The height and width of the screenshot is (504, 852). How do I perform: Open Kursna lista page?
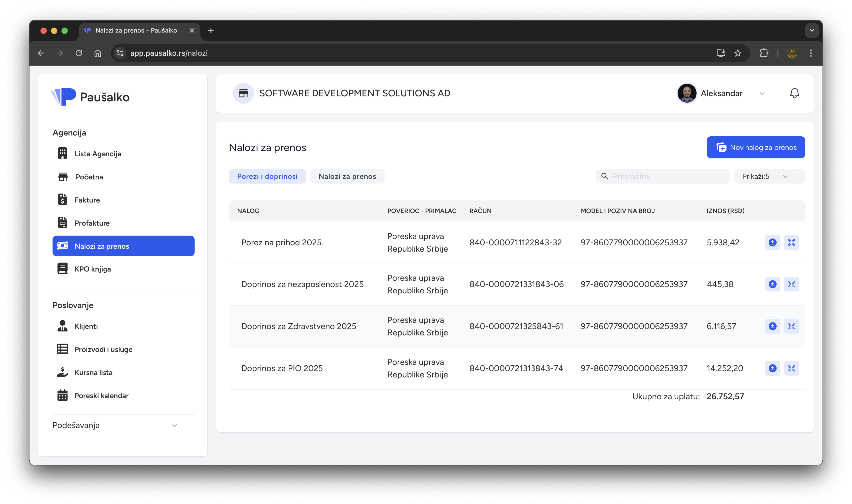click(93, 373)
